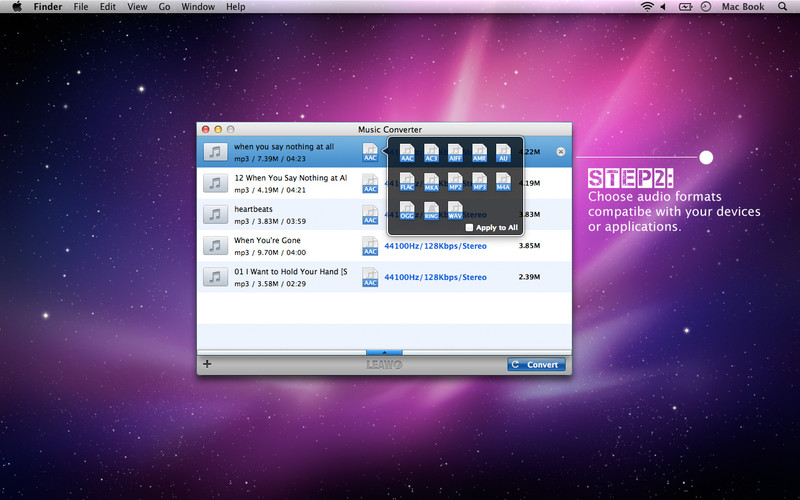
Task: Select the 'When You're Gone' track title
Action: 267,240
